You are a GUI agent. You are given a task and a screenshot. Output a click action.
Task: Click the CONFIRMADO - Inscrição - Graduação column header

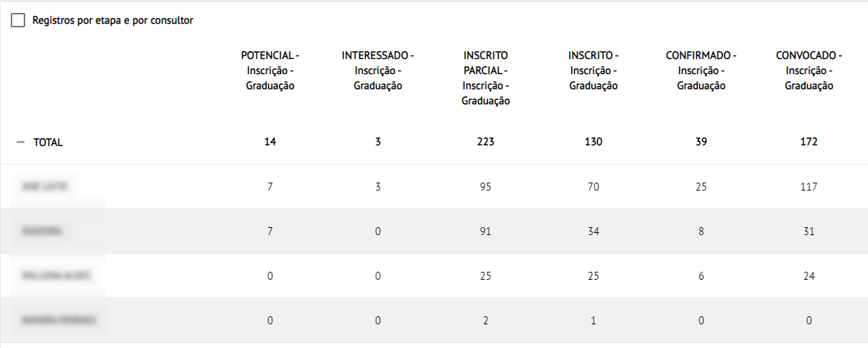tap(701, 70)
